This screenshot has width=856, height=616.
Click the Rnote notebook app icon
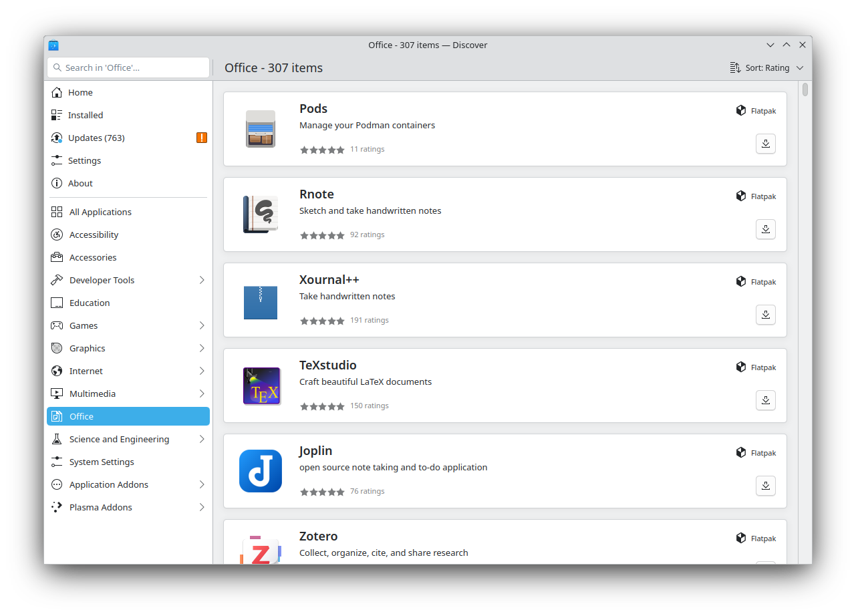click(x=261, y=214)
